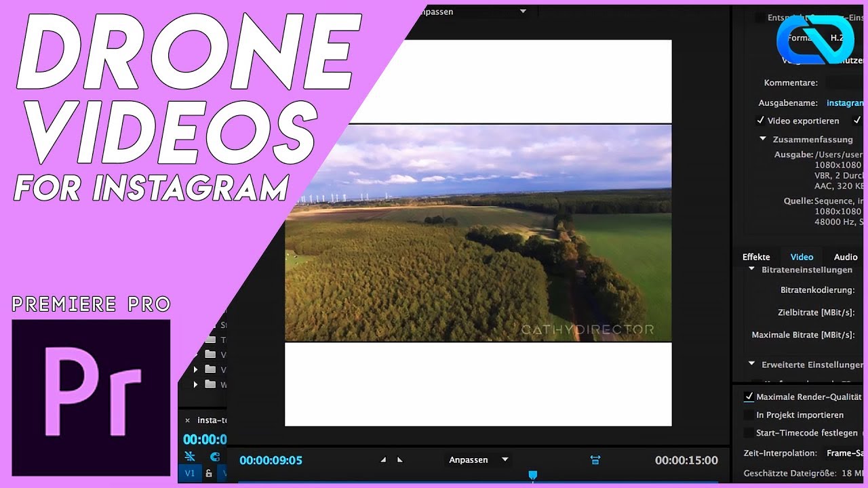Screen dimensions: 868x488
Task: Click the Premiere Pro Pr logo
Action: [x=91, y=398]
